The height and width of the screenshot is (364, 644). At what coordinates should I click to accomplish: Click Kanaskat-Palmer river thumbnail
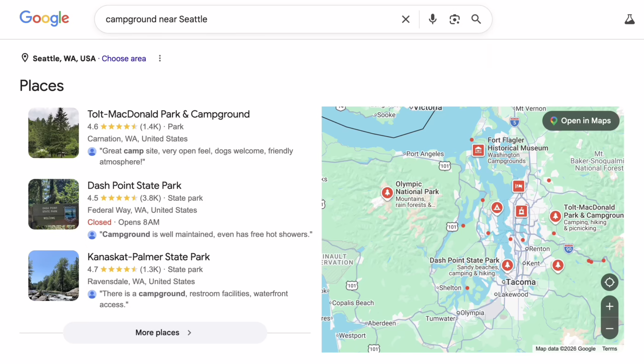[x=53, y=276]
